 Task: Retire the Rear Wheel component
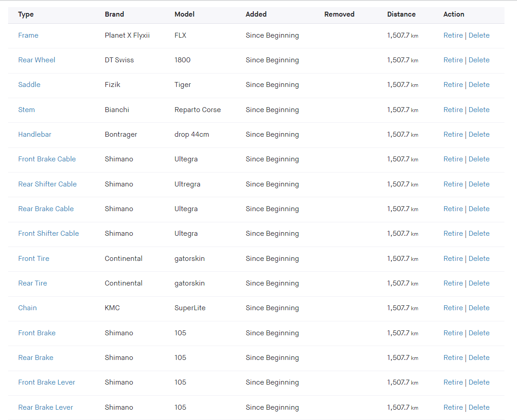[453, 60]
